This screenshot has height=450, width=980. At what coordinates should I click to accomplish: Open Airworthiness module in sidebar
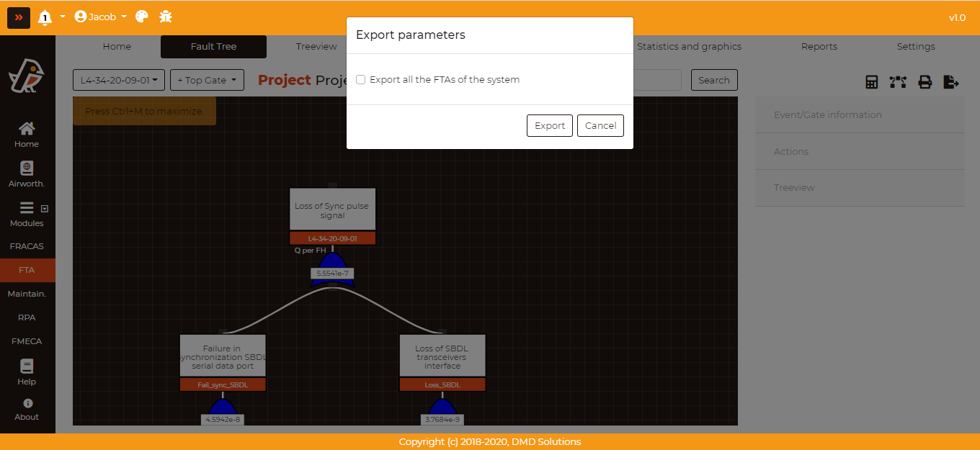27,175
